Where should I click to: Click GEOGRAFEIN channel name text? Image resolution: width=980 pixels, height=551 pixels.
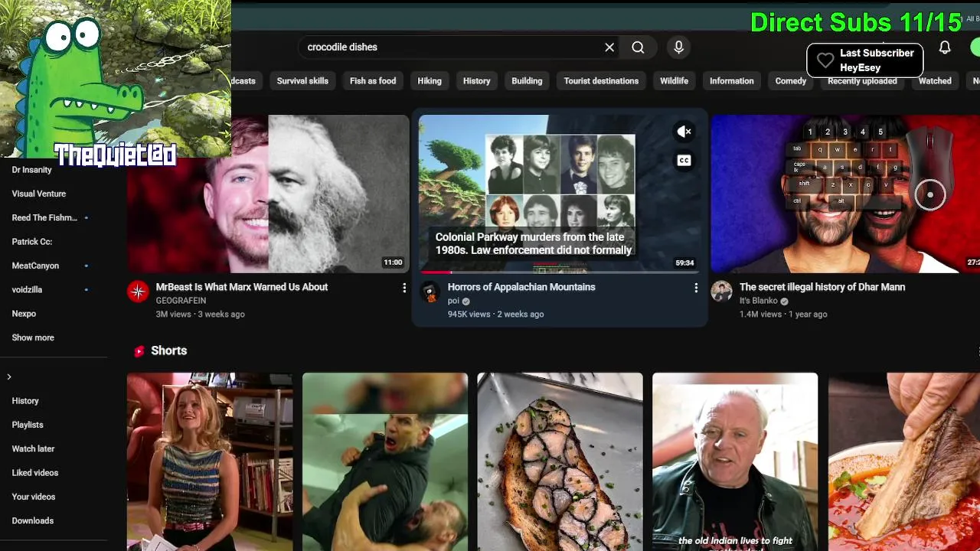tap(181, 301)
